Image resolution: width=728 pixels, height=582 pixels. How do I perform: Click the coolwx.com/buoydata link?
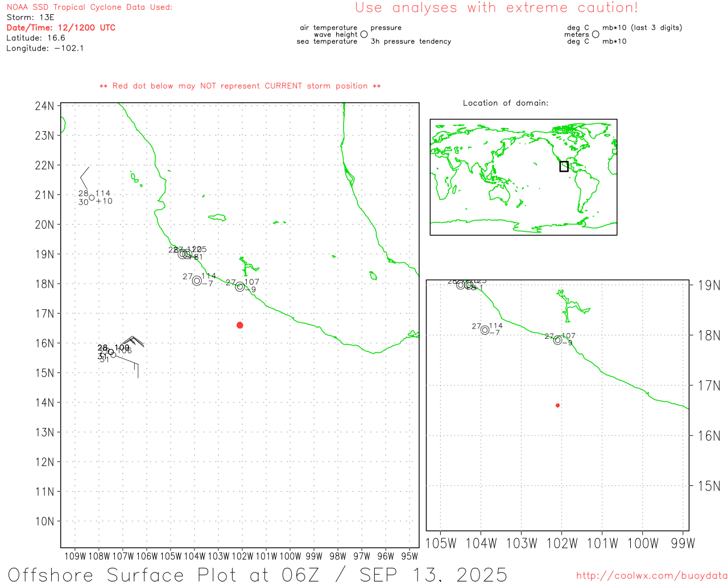[x=652, y=576]
